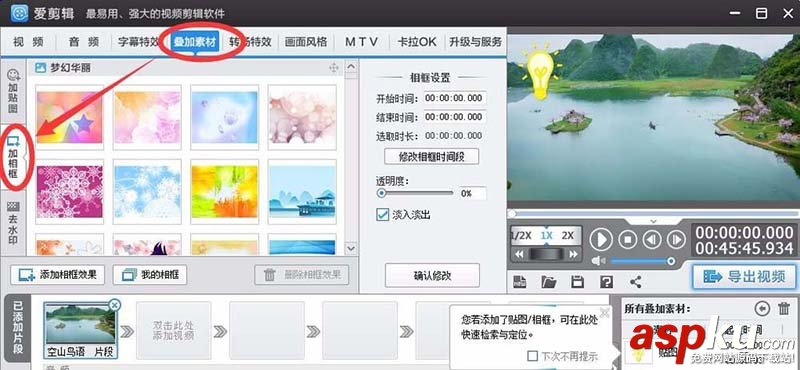Expand the chevron below the preview
The width and height of the screenshot is (800, 370).
tap(653, 221)
